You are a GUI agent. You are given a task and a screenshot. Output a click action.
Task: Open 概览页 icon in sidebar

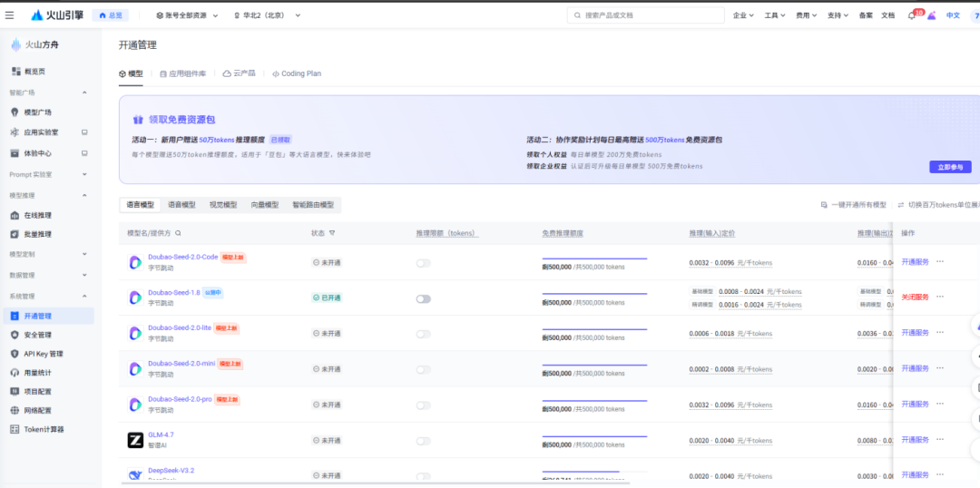pos(16,72)
